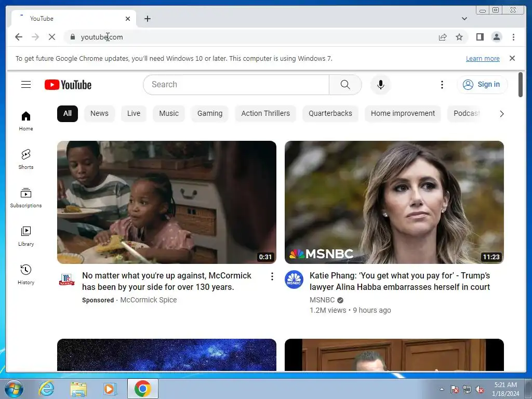Open Windows Explorer folder on taskbar
Image resolution: width=532 pixels, height=399 pixels.
pos(78,389)
